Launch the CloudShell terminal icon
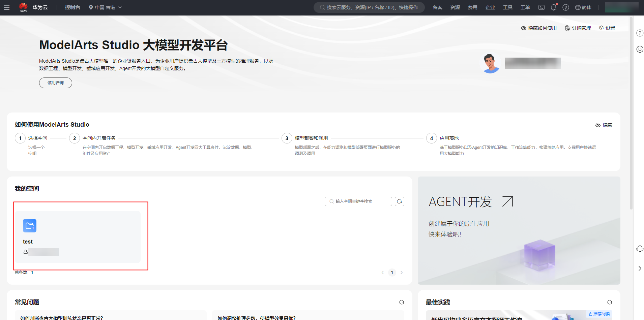The height and width of the screenshot is (320, 644). [x=541, y=7]
